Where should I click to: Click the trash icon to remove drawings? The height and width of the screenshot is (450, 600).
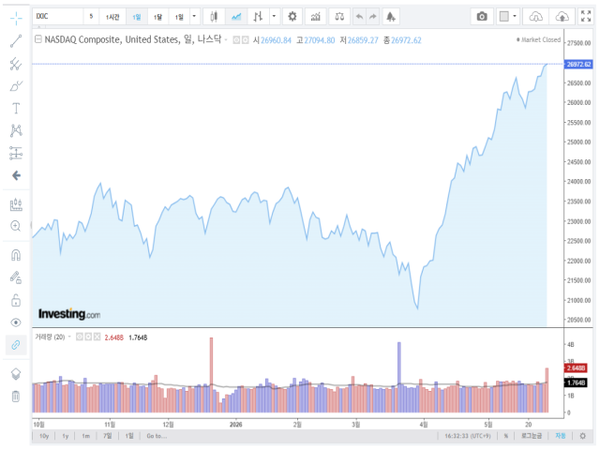point(16,396)
